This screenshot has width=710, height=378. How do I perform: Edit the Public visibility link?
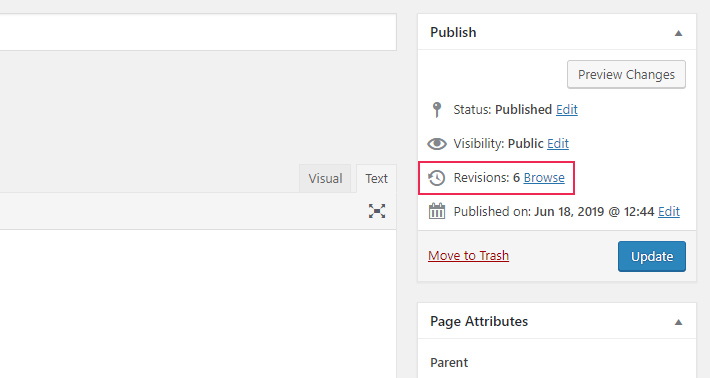click(x=558, y=144)
